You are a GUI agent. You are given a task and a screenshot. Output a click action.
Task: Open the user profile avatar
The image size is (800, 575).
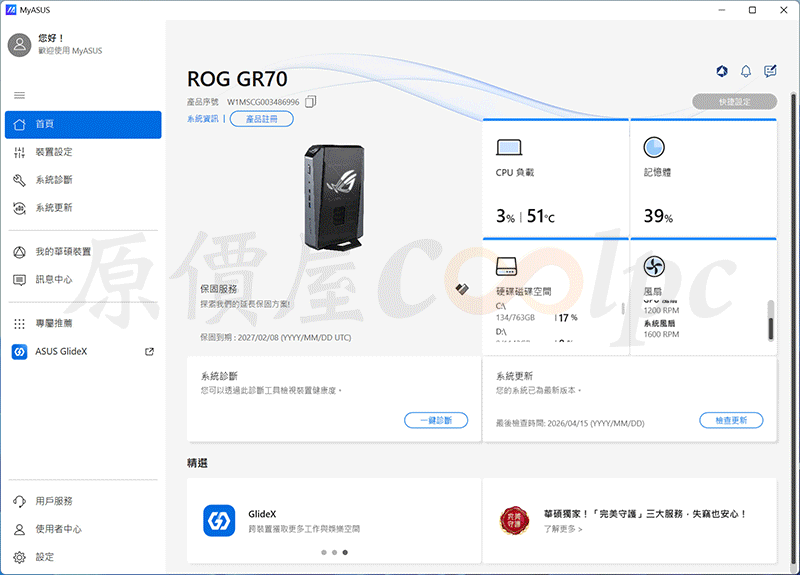19,45
